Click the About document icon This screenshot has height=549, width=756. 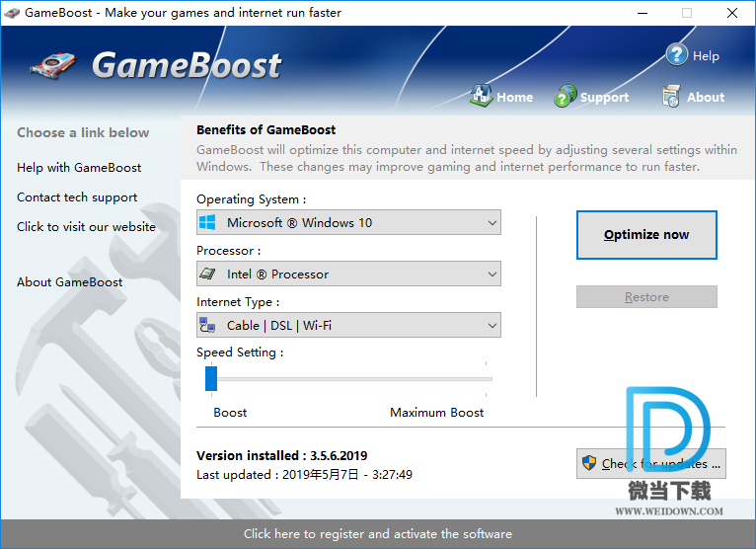(x=671, y=96)
